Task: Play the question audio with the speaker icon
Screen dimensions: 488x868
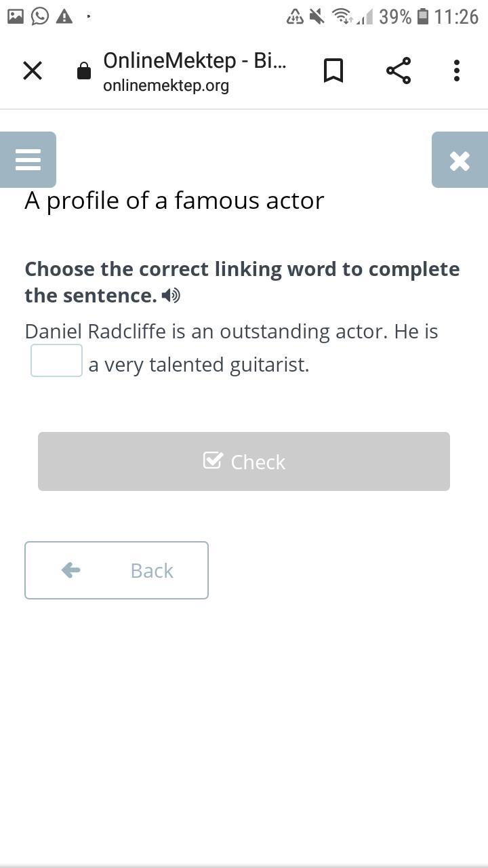Action: 171,296
